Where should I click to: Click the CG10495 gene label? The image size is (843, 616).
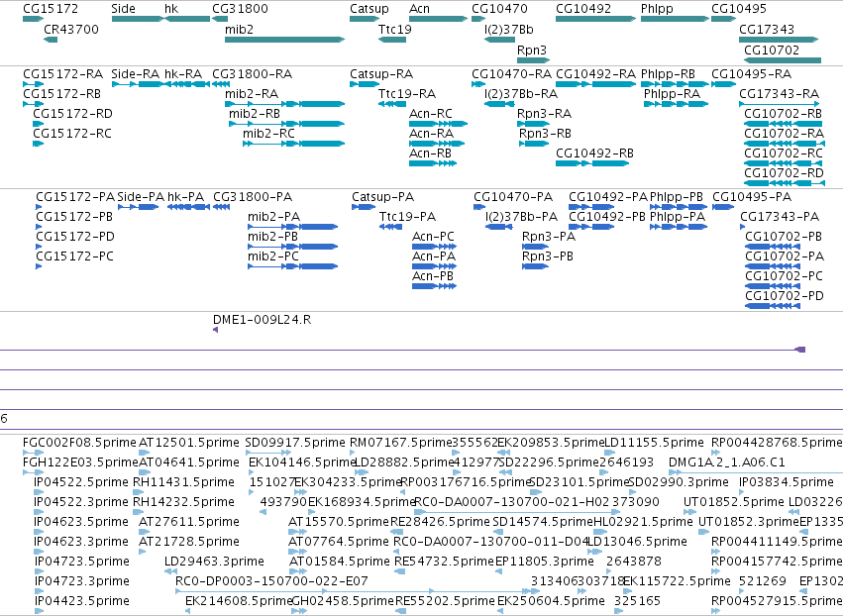click(739, 9)
